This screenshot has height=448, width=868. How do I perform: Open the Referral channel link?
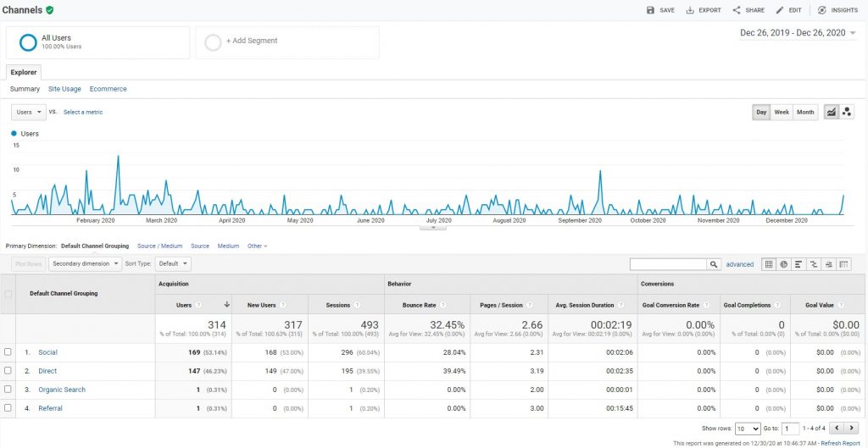coord(50,408)
